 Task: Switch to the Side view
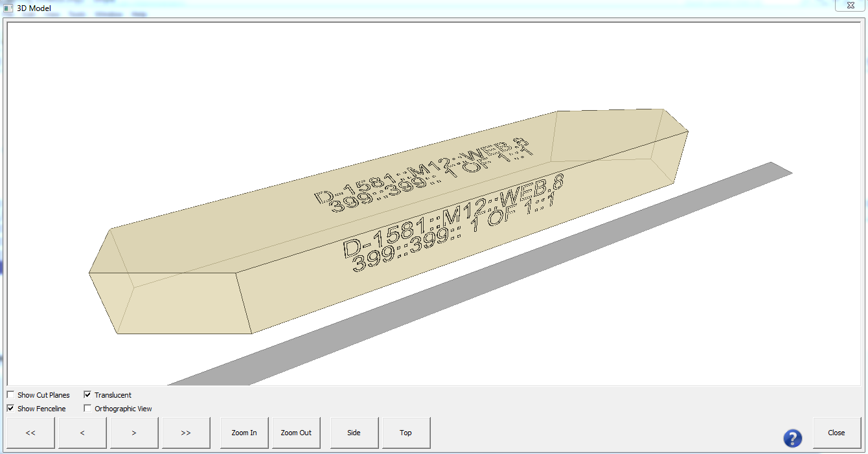pyautogui.click(x=354, y=433)
